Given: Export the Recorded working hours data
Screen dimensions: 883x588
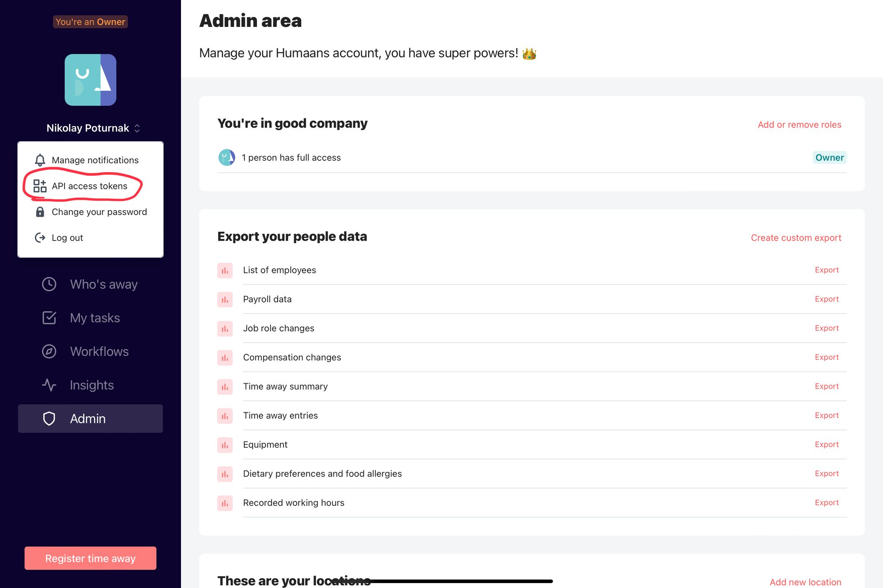Looking at the screenshot, I should click(826, 502).
